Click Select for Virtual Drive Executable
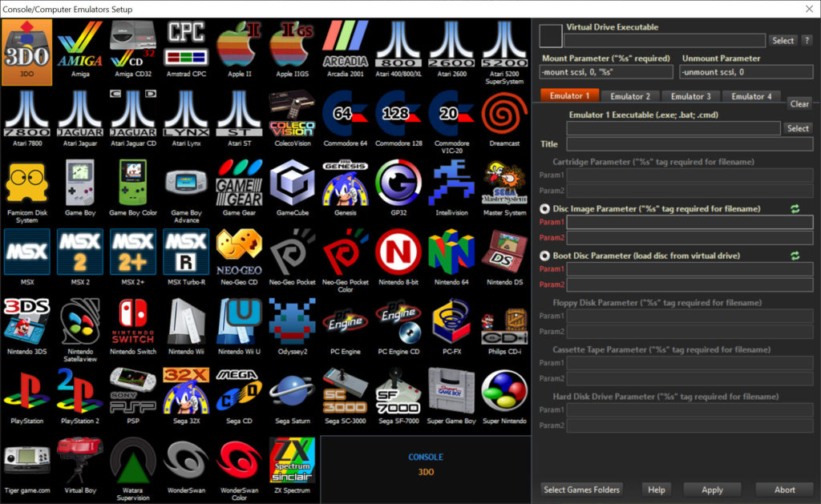The width and height of the screenshot is (821, 504). point(783,40)
